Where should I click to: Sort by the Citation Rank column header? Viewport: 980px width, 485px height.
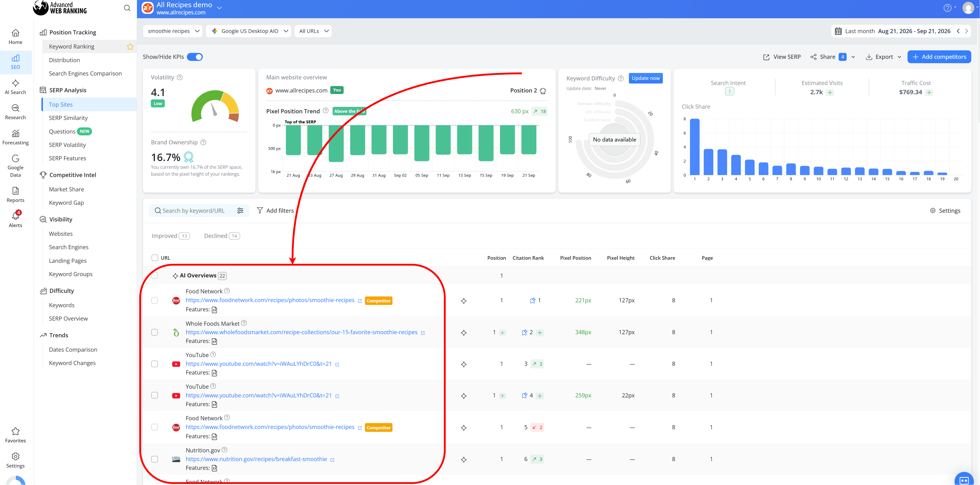pyautogui.click(x=528, y=258)
